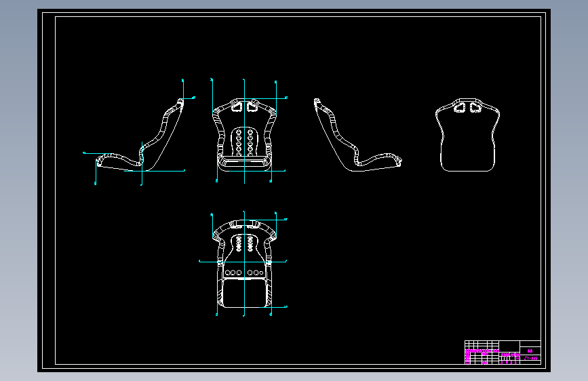Click right harness slot on rear view
Screen dimensions: 588x381
475,108
